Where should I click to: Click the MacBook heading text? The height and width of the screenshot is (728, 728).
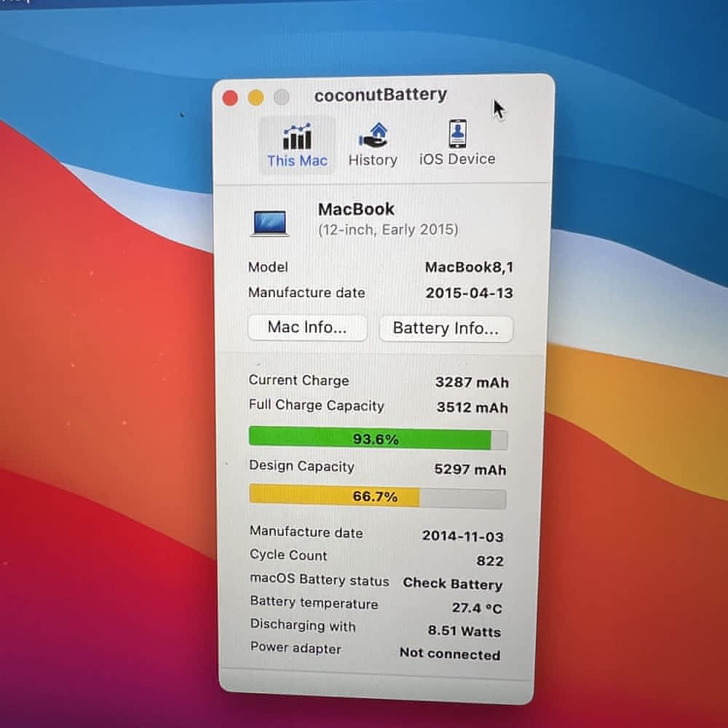356,210
